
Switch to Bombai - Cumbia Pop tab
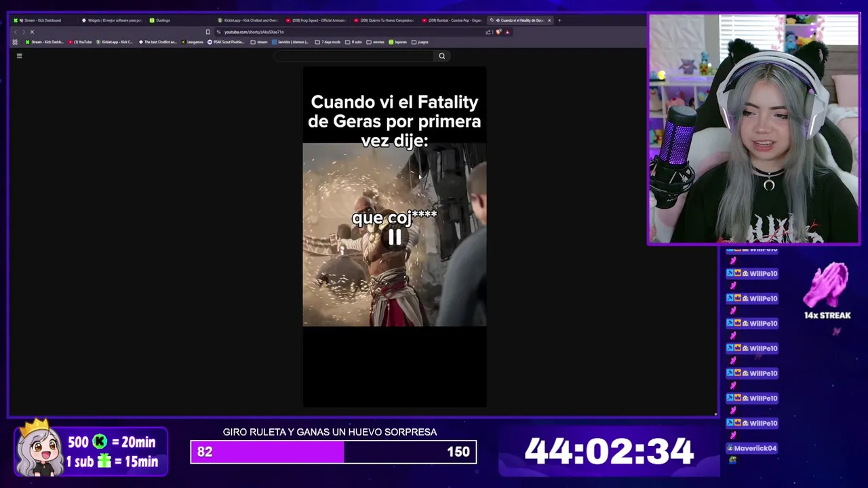pos(452,20)
